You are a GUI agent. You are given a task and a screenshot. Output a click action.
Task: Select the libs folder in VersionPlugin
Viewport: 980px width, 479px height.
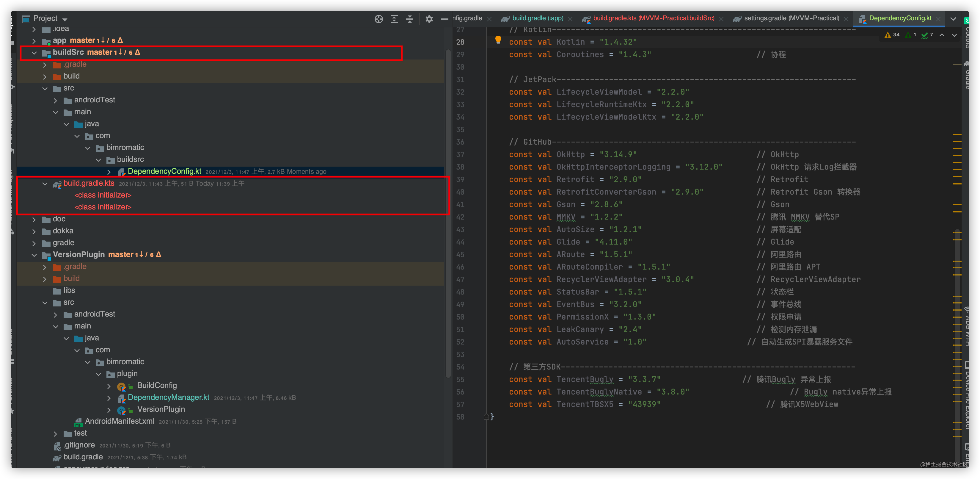[x=69, y=290]
